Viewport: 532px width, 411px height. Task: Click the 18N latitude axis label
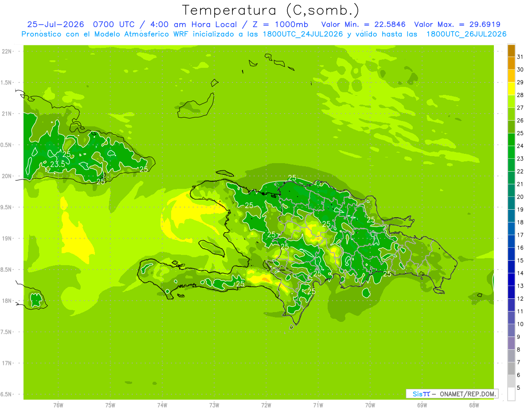coord(7,301)
